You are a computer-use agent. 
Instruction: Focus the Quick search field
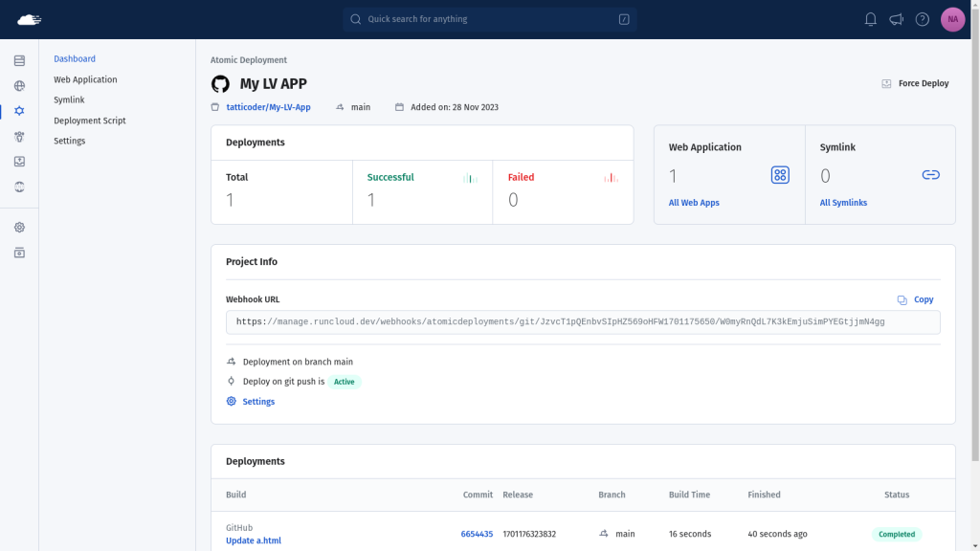click(489, 19)
